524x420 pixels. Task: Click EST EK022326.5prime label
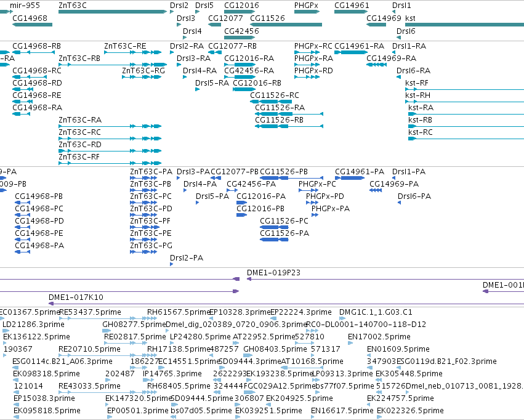(x=410, y=411)
